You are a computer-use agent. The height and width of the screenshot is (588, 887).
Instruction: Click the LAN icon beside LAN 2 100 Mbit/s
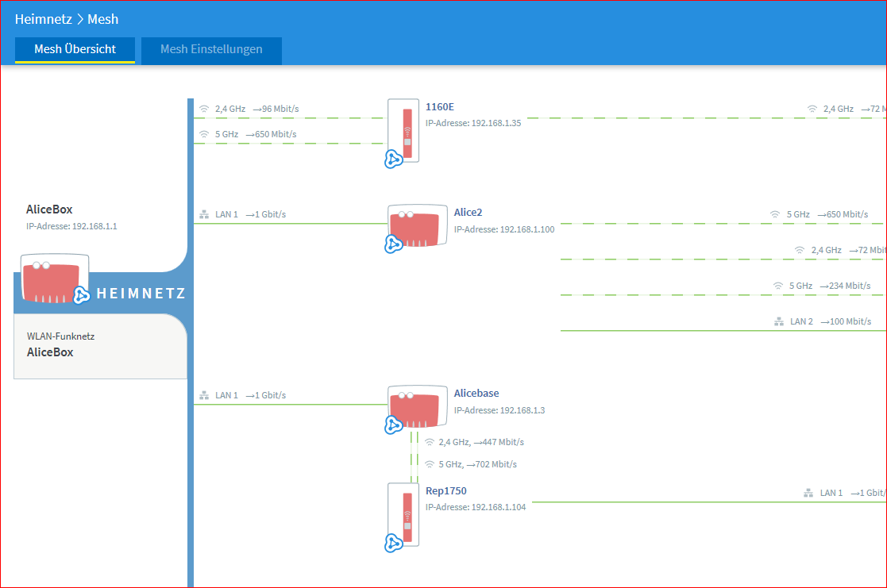click(x=779, y=321)
